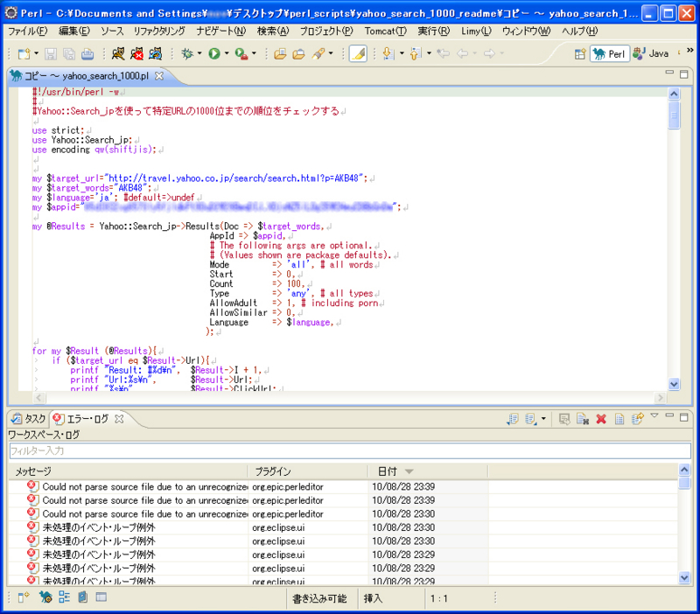This screenshot has width=700, height=614.
Task: Open Previous Annotation dropdown arrow
Action: [x=429, y=53]
